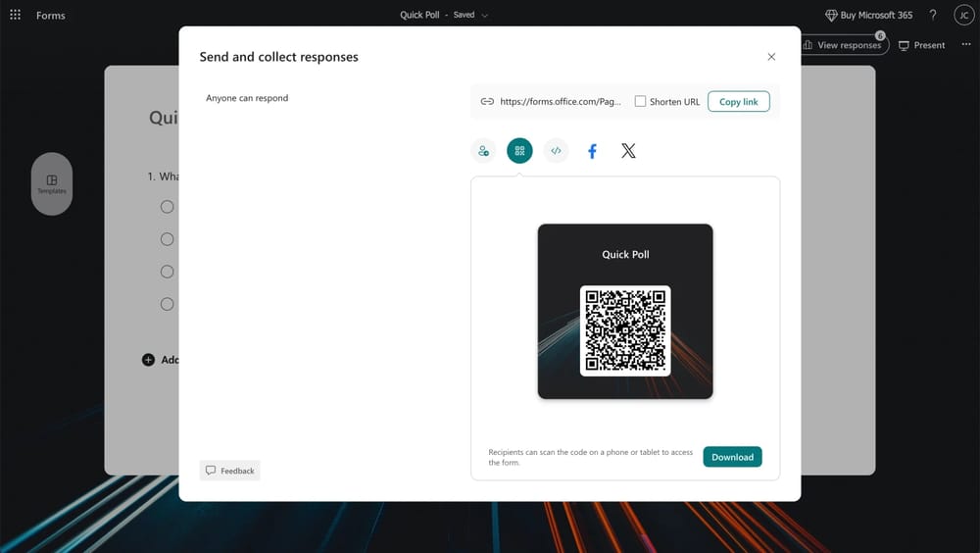Click the Quick Poll QR code image
This screenshot has height=553, width=980.
[x=625, y=331]
